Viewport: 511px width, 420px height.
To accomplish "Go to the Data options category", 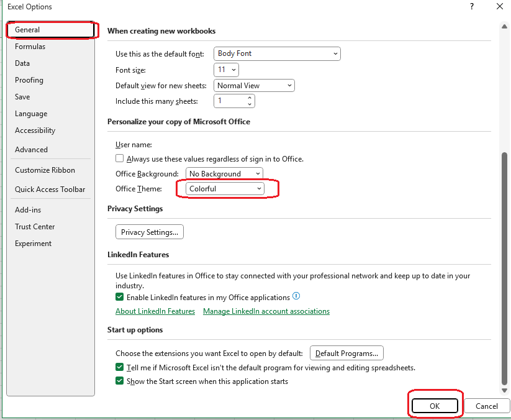I will coord(50,63).
